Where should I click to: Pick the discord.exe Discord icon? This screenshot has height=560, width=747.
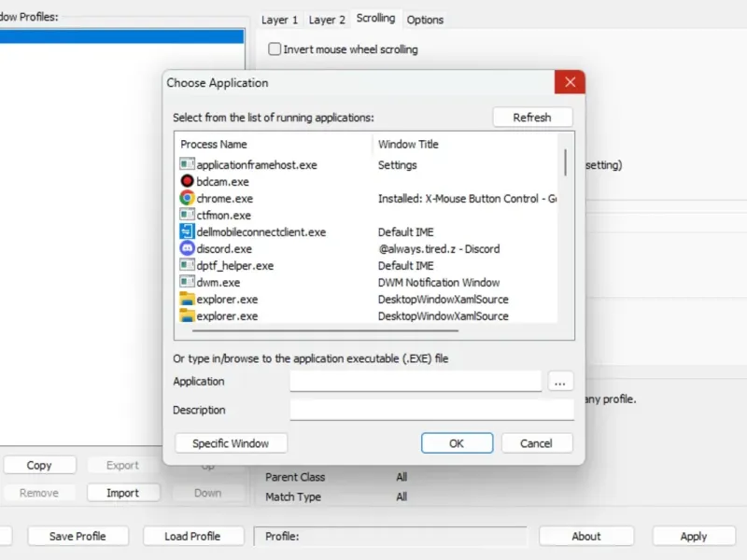pyautogui.click(x=187, y=248)
